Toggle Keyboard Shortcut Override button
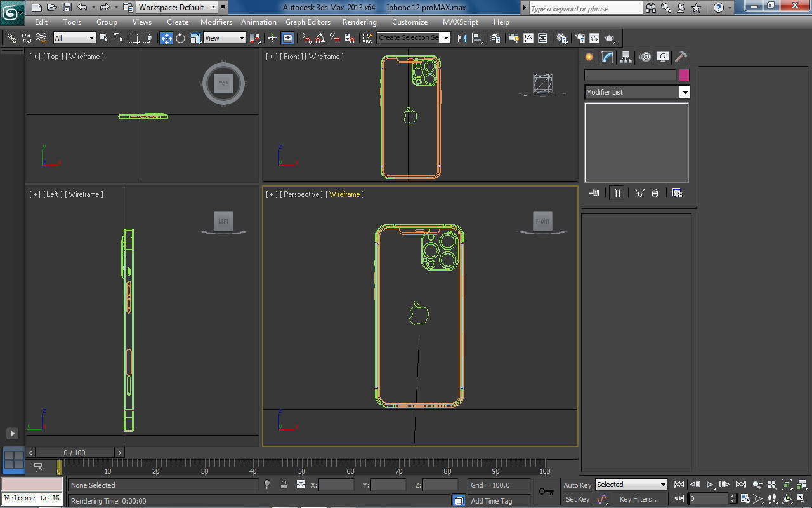 pyautogui.click(x=287, y=38)
